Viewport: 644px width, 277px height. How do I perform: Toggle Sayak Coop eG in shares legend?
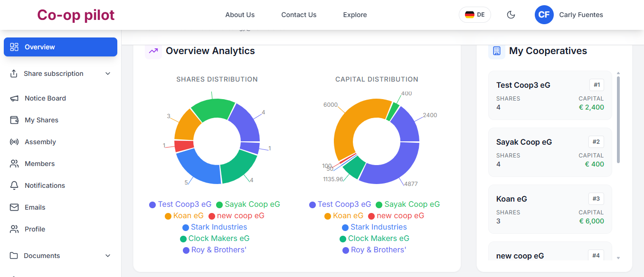point(248,204)
